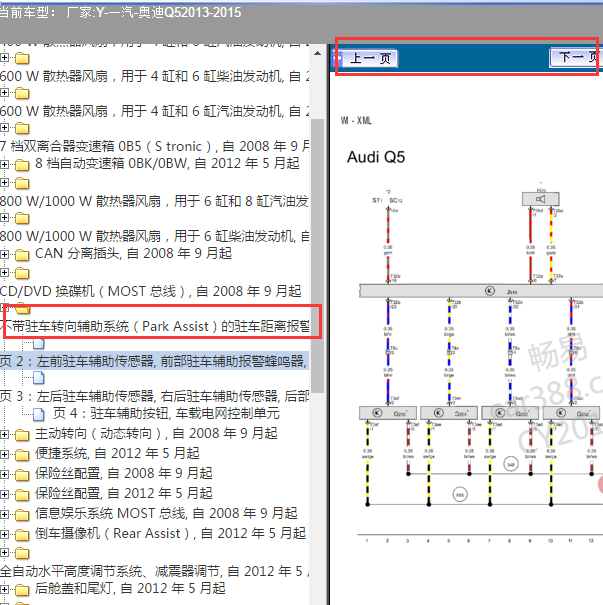Viewport: 603px width, 605px height.
Task: Open folder icon beside 便捷系统
Action: click(x=22, y=455)
